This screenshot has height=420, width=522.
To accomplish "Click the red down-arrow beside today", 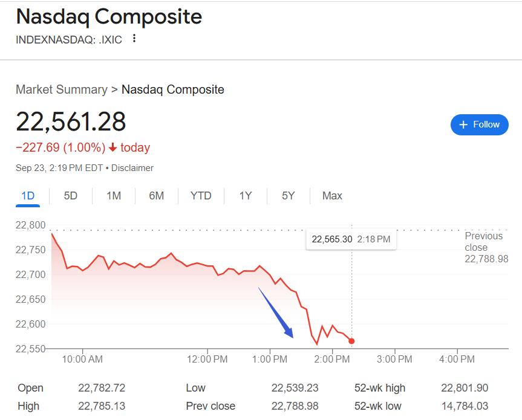I will tap(113, 148).
